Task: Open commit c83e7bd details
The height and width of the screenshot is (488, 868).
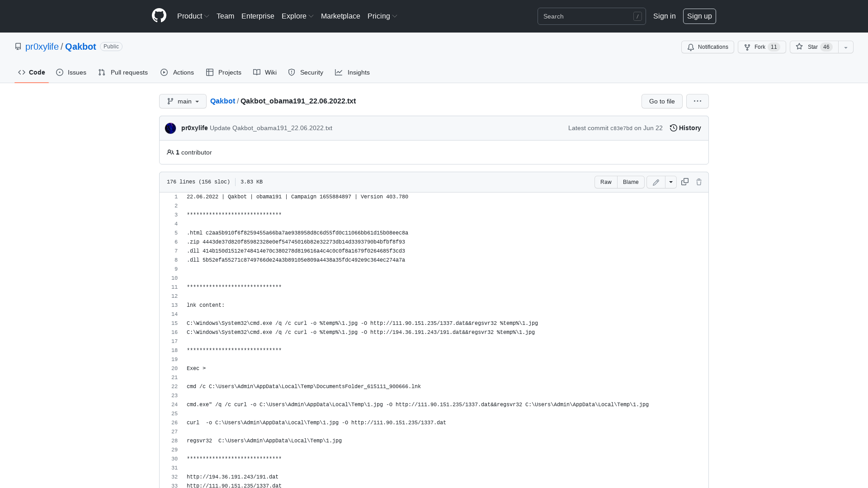Action: (621, 128)
